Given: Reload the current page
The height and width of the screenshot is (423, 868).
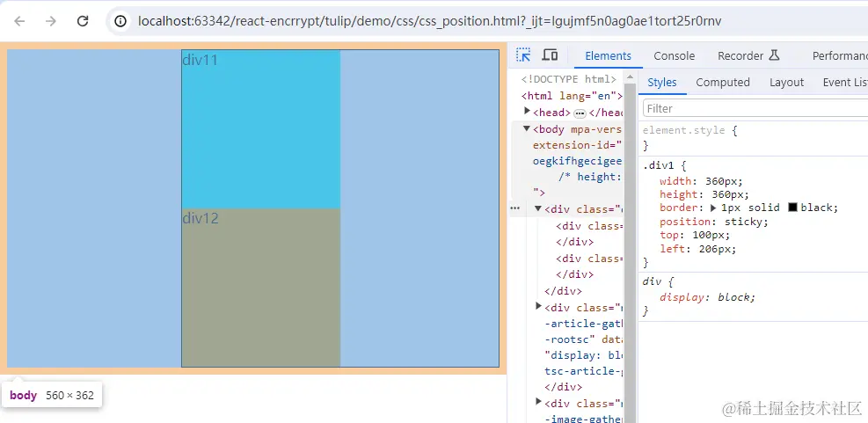Looking at the screenshot, I should click(83, 21).
